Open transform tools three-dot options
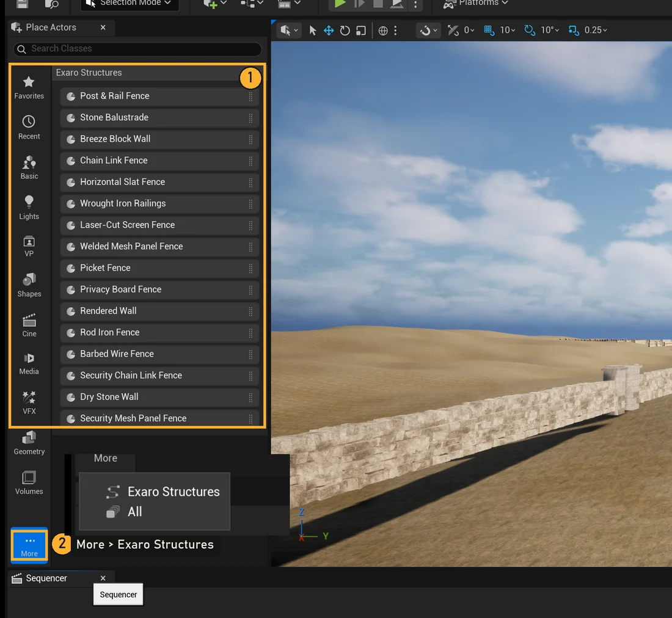Viewport: 672px width, 618px height. pyautogui.click(x=396, y=31)
